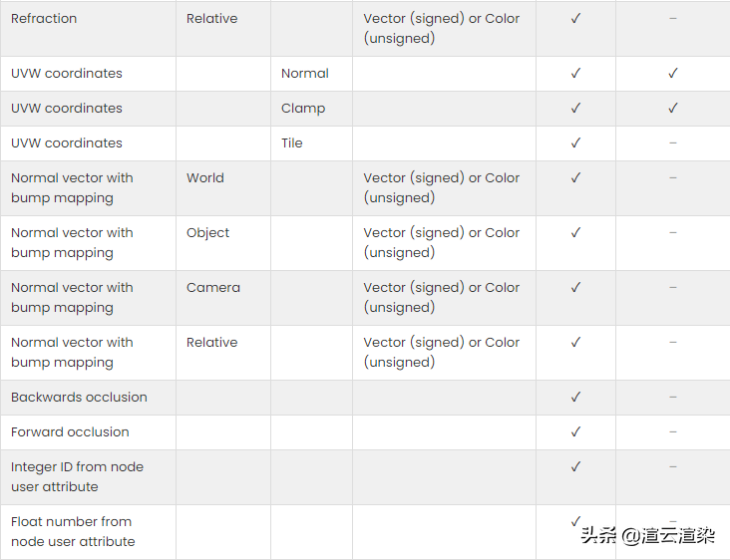This screenshot has height=560, width=730.
Task: Click the checkmark in the UVW Tile row
Action: (x=575, y=142)
